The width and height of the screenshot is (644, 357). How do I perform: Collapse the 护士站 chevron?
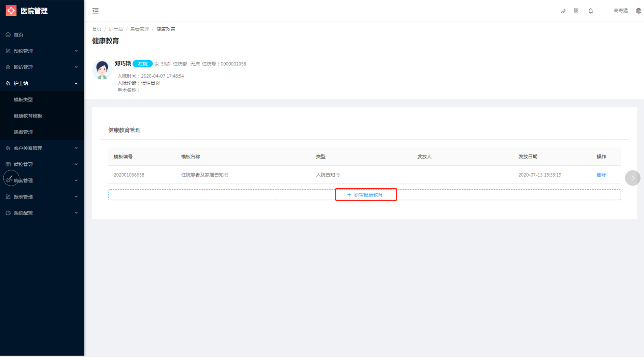click(76, 83)
